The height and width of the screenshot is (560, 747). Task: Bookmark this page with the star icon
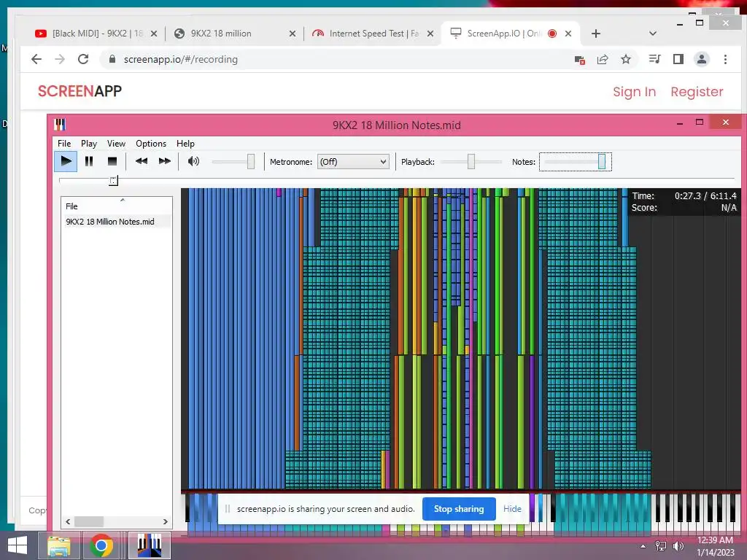pos(625,59)
